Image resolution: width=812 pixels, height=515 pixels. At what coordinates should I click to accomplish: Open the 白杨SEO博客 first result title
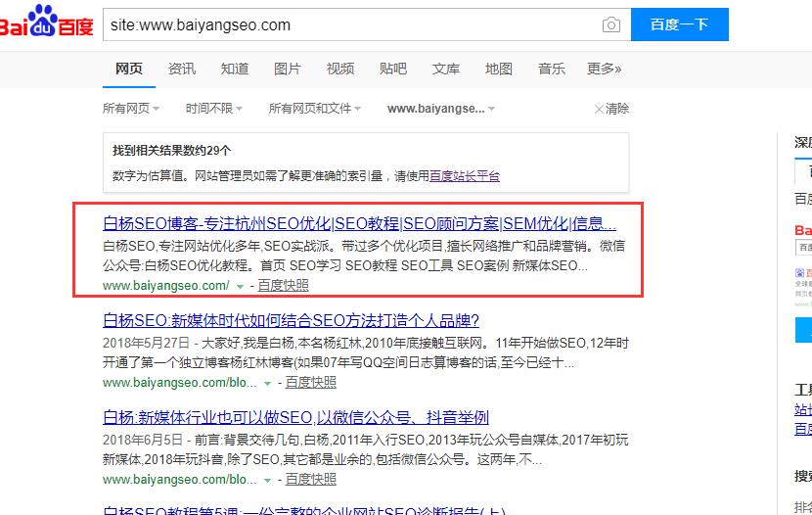click(x=359, y=222)
